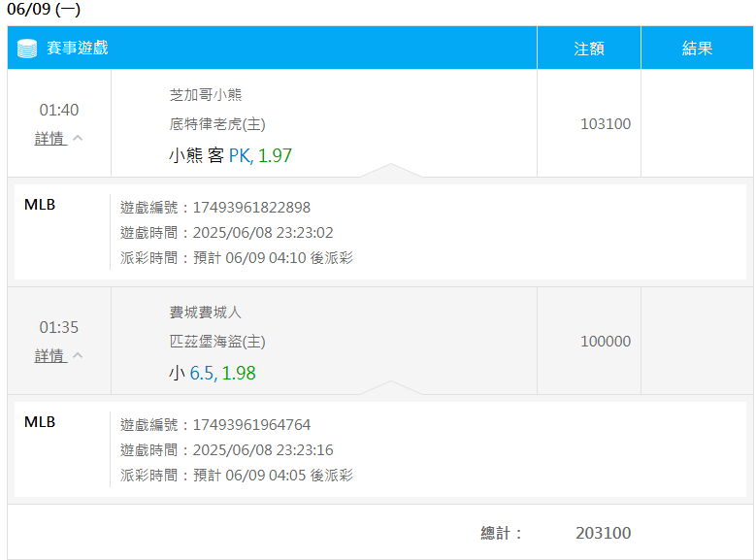Select team name 匹茲堡海盜(主)
This screenshot has width=756, height=560.
(217, 342)
